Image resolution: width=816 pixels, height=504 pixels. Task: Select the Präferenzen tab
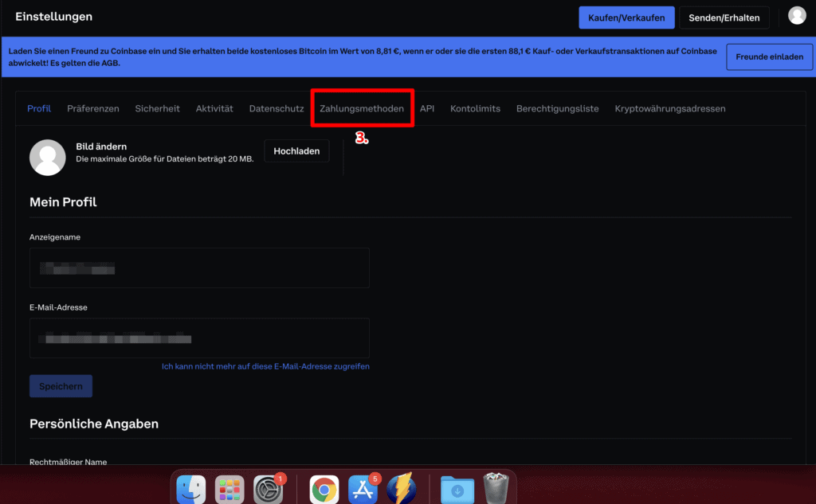pyautogui.click(x=93, y=108)
